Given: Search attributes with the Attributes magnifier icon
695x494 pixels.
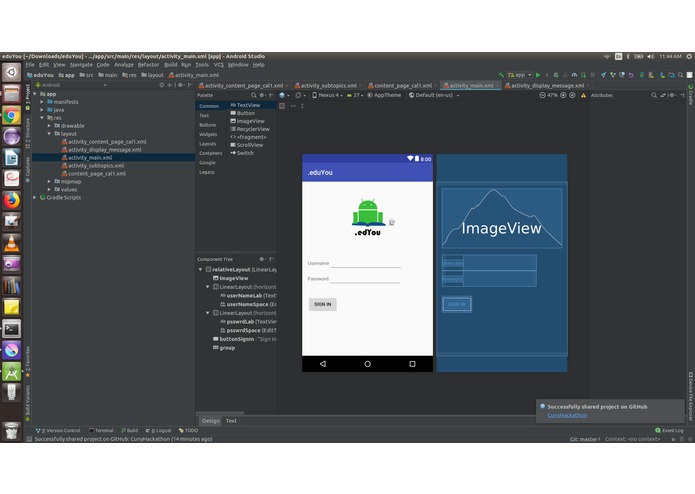Looking at the screenshot, I should coord(654,95).
